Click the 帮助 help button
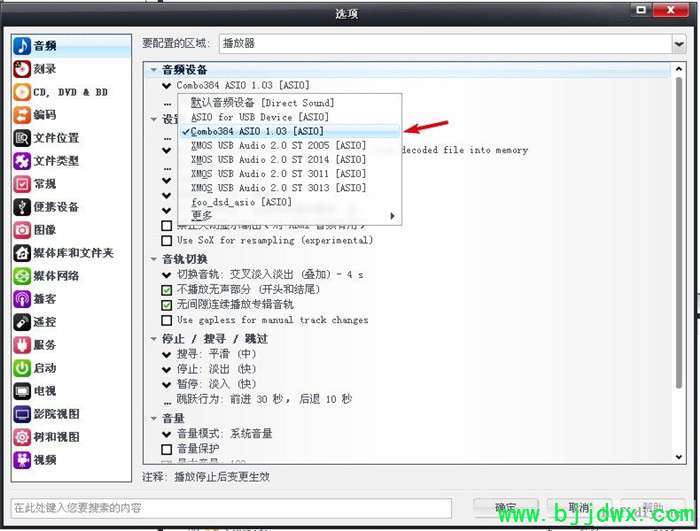Image resolution: width=700 pixels, height=531 pixels. point(653,508)
